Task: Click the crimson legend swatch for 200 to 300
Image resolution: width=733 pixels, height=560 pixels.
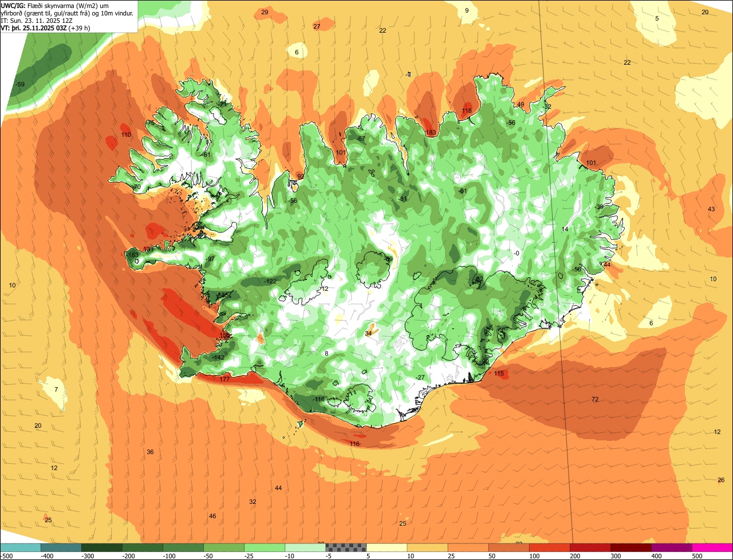Action: (590, 547)
